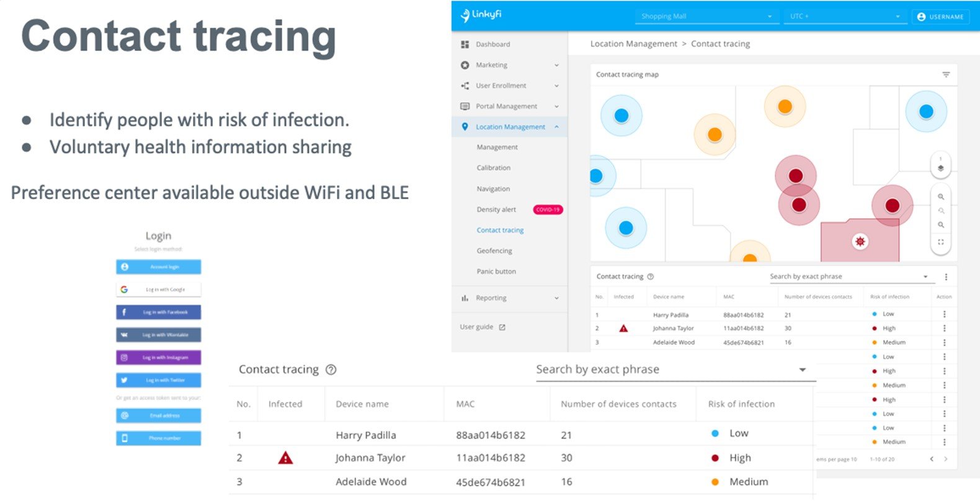The image size is (980, 503).
Task: Open the Density alert menu item
Action: (496, 210)
